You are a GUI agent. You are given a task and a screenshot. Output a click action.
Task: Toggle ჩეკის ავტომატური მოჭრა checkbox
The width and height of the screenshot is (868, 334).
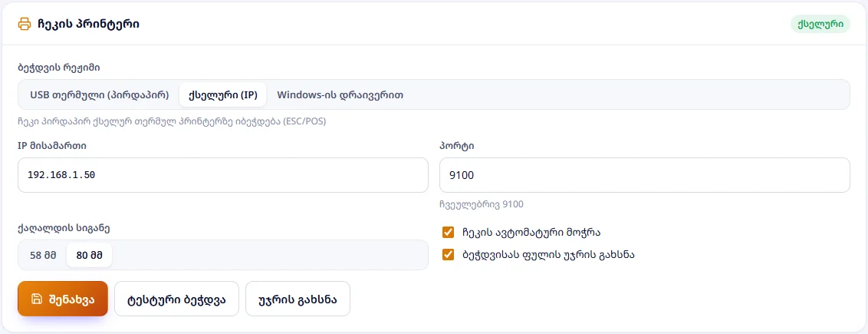(x=448, y=232)
